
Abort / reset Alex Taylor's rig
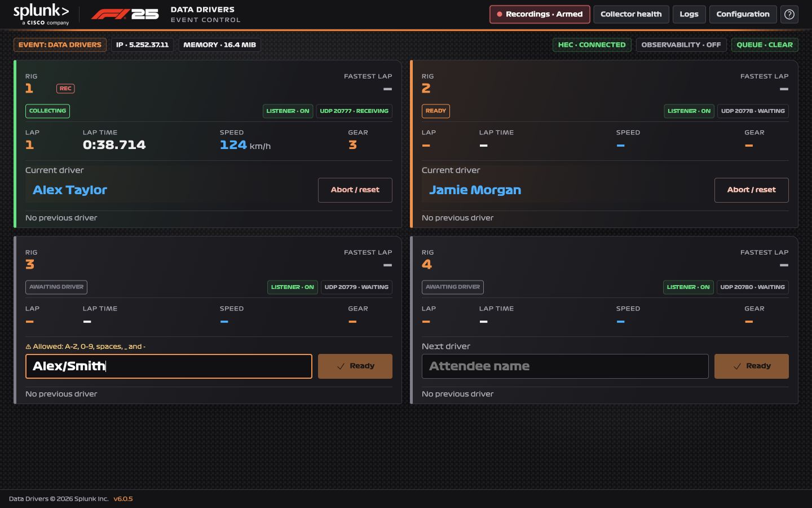pyautogui.click(x=355, y=190)
